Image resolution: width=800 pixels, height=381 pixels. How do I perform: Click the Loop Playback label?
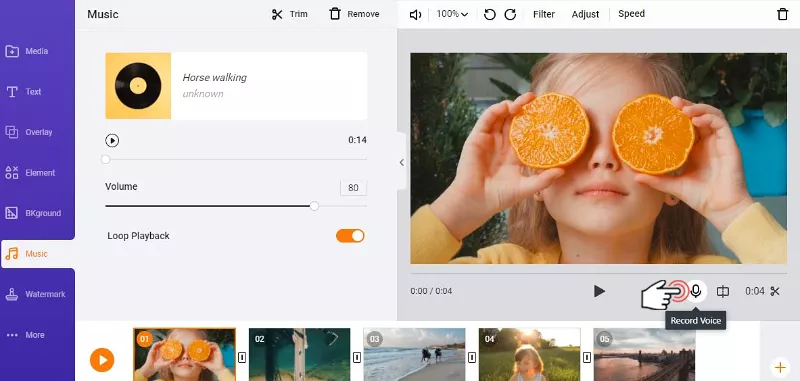tap(138, 236)
